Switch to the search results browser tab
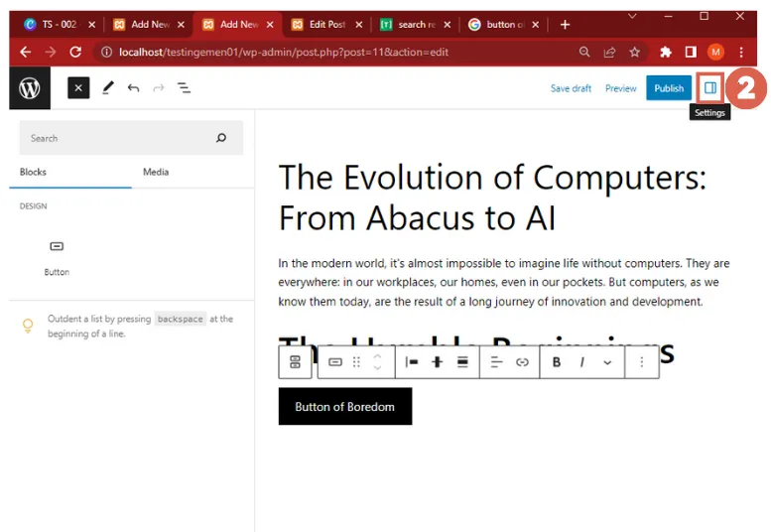This screenshot has width=771, height=532. pyautogui.click(x=416, y=25)
